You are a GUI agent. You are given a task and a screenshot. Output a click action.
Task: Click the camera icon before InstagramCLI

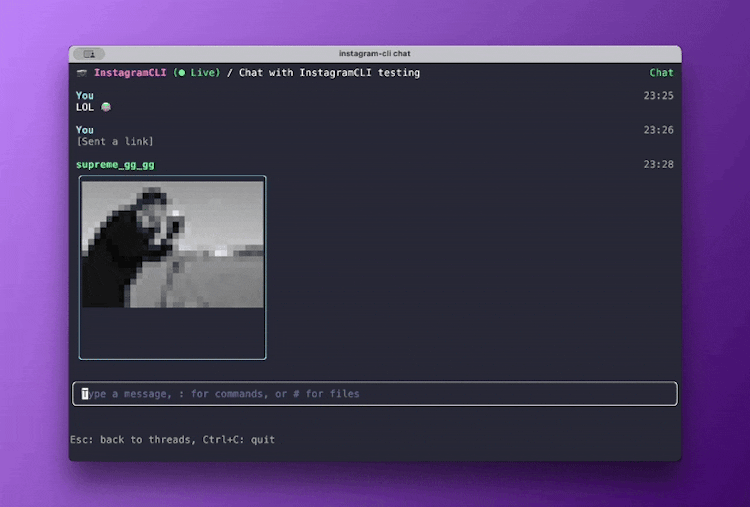(x=82, y=73)
